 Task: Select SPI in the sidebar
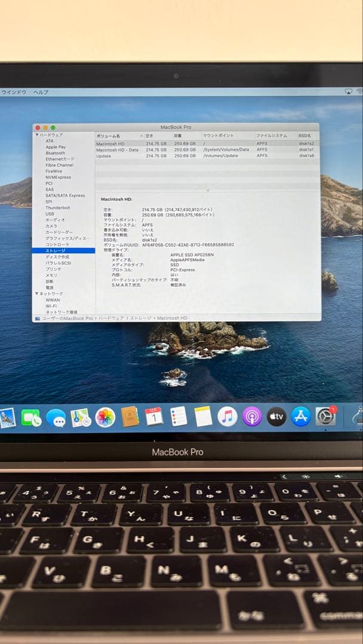[x=48, y=202]
